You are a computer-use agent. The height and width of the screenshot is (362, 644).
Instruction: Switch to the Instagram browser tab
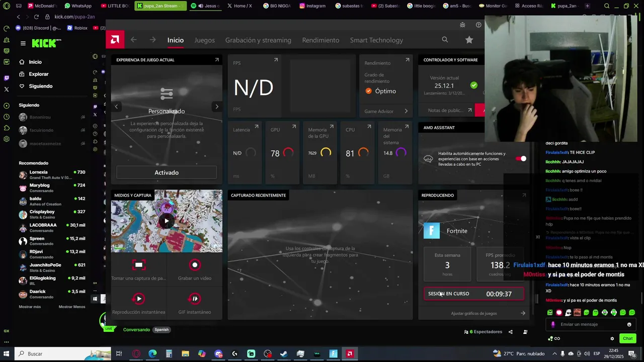click(x=312, y=6)
